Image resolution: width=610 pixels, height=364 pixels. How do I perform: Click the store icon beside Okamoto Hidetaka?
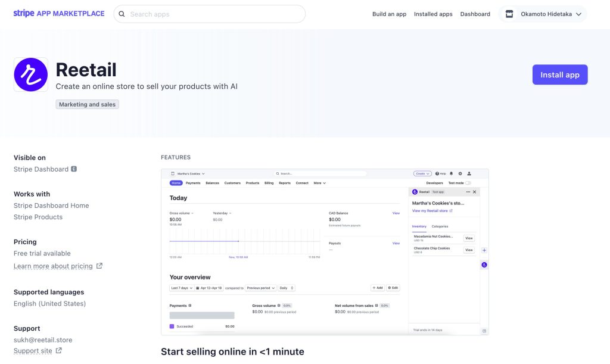pos(509,14)
